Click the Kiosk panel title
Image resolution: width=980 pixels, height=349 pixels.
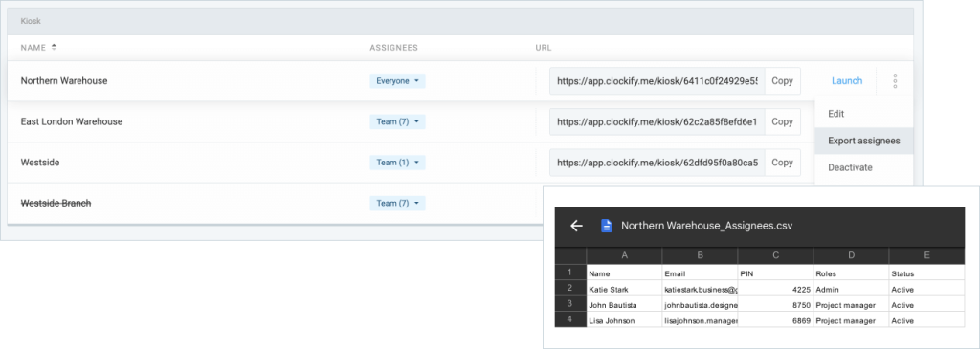(30, 21)
